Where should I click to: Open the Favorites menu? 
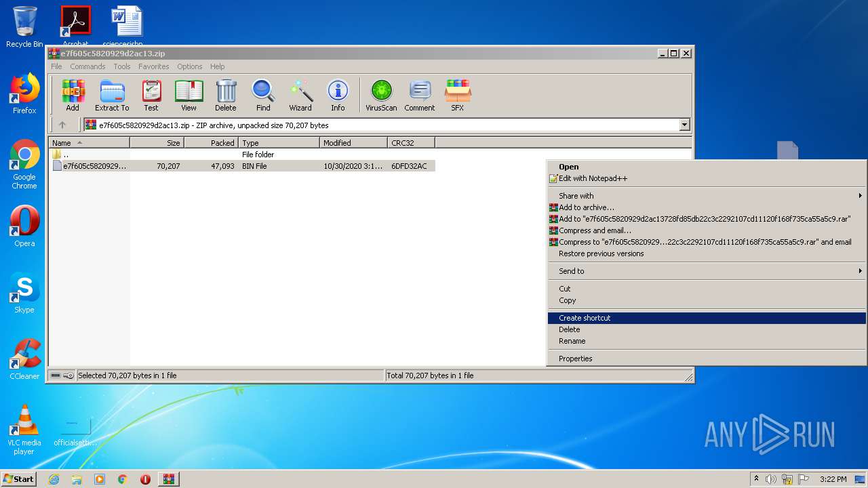(x=154, y=66)
